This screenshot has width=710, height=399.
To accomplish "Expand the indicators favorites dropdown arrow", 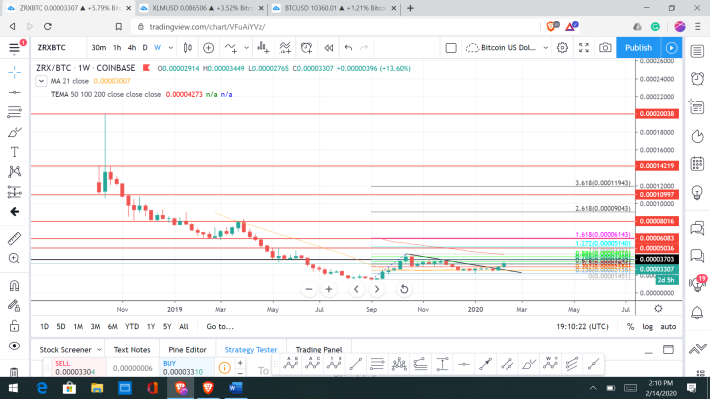I will 246,48.
